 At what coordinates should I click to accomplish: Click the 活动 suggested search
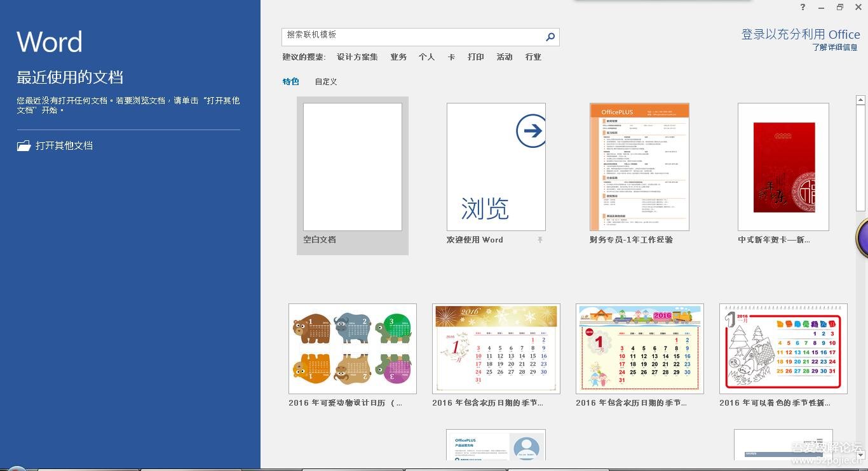[x=505, y=57]
